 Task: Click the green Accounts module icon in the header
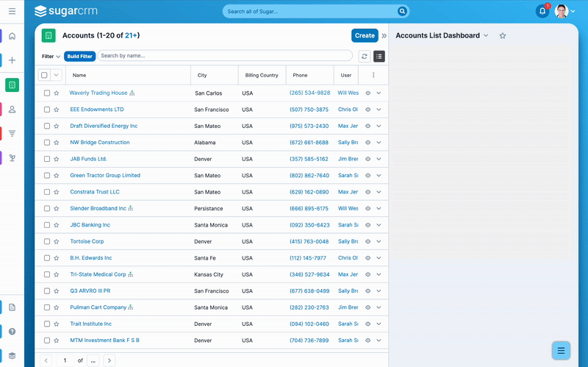click(x=49, y=35)
